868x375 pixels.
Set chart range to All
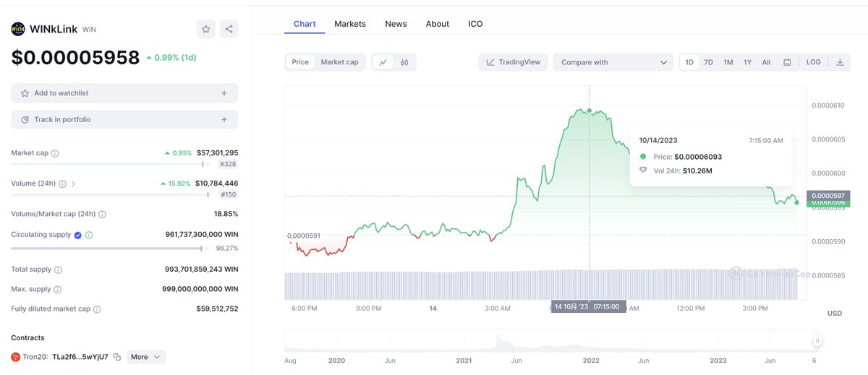[766, 62]
